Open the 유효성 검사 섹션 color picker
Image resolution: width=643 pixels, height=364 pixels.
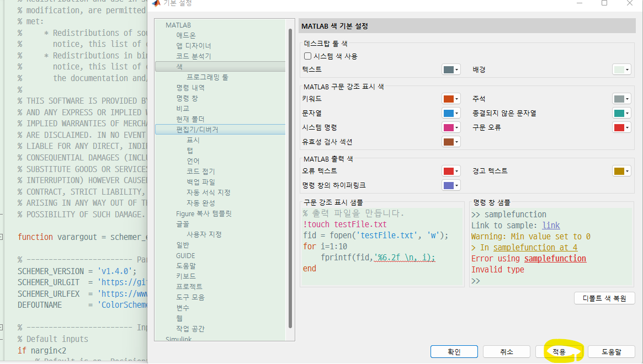451,142
